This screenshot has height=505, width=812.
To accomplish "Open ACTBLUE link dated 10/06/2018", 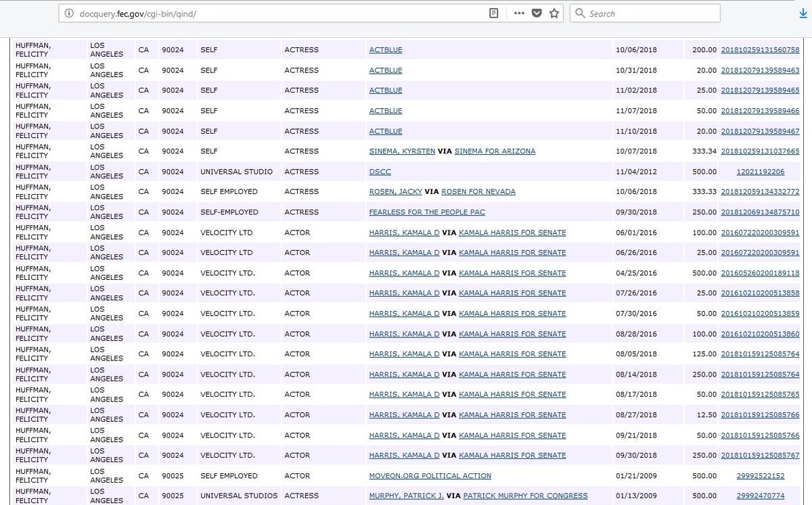I will click(386, 50).
